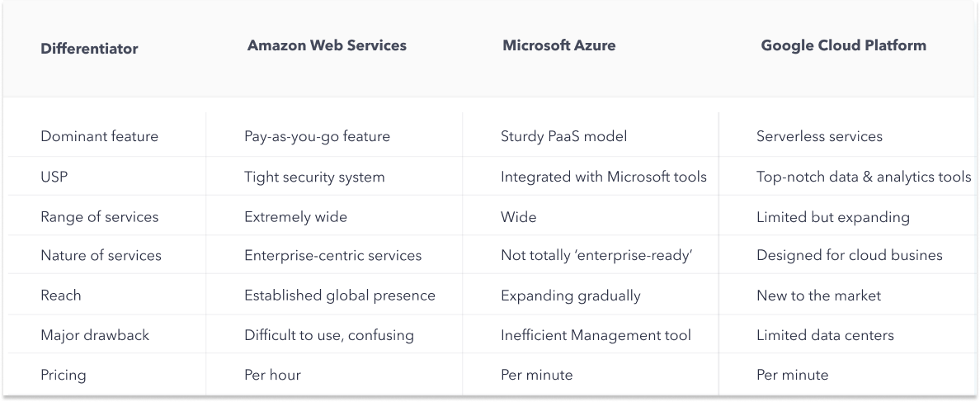Select the Pay-as-you-go feature cell
The image size is (980, 402).
click(x=317, y=136)
